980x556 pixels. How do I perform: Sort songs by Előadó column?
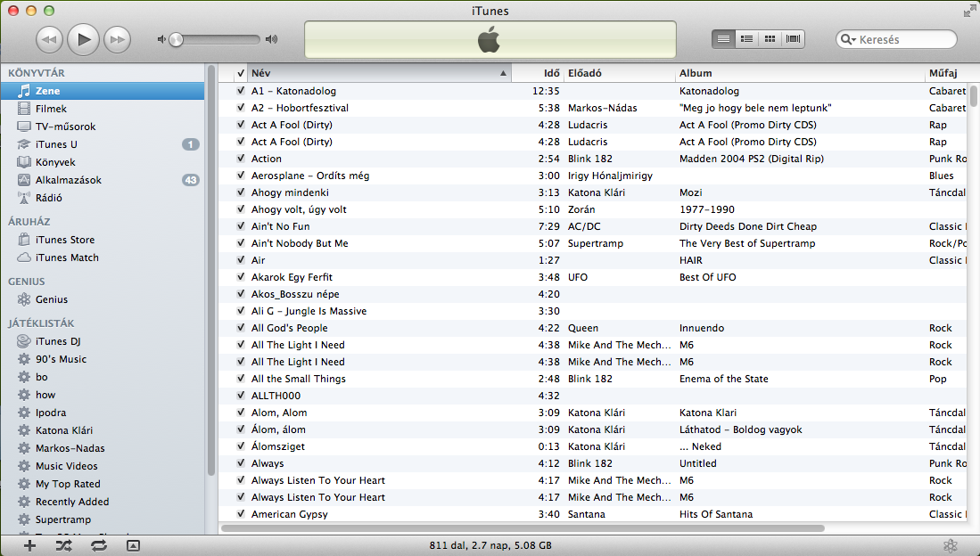point(620,73)
